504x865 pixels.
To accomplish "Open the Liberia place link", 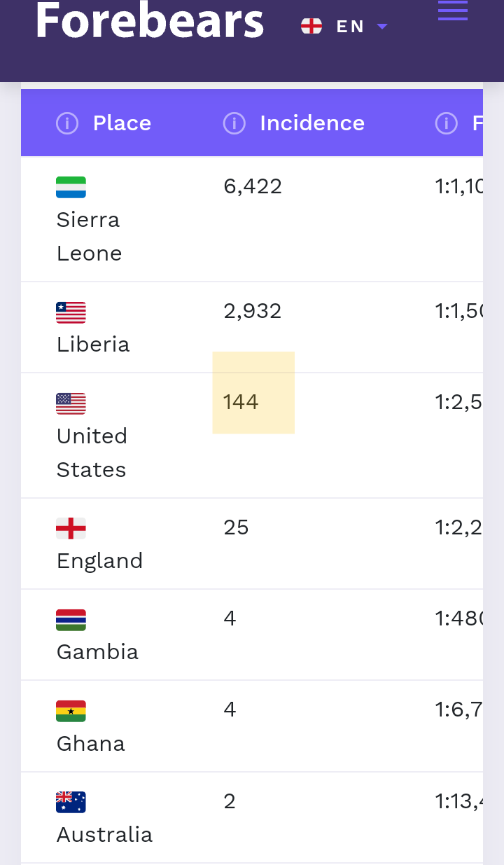I will tap(93, 344).
